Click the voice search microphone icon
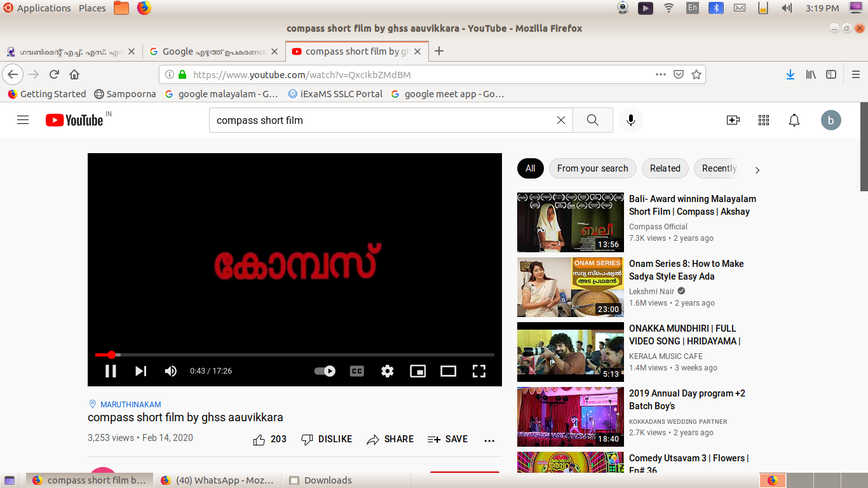This screenshot has height=488, width=868. [x=630, y=120]
